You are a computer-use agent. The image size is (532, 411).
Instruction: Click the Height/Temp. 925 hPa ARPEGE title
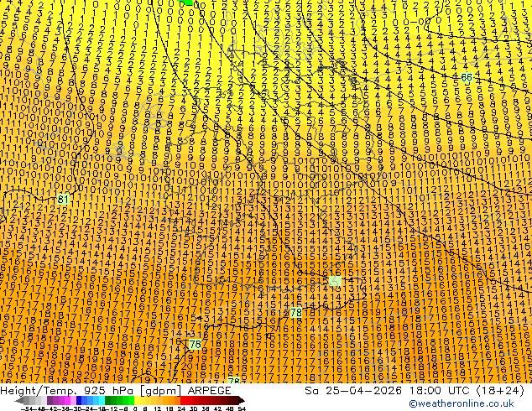point(116,391)
